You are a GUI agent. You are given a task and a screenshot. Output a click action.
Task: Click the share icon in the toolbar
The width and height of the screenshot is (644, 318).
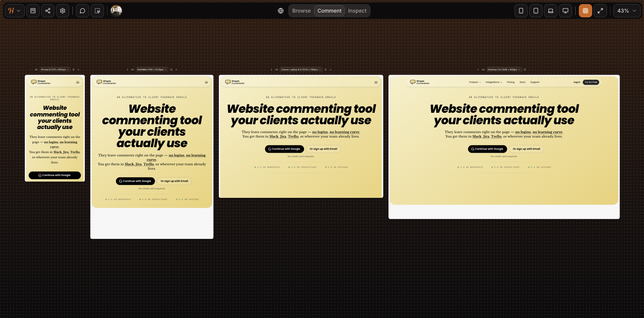(48, 11)
